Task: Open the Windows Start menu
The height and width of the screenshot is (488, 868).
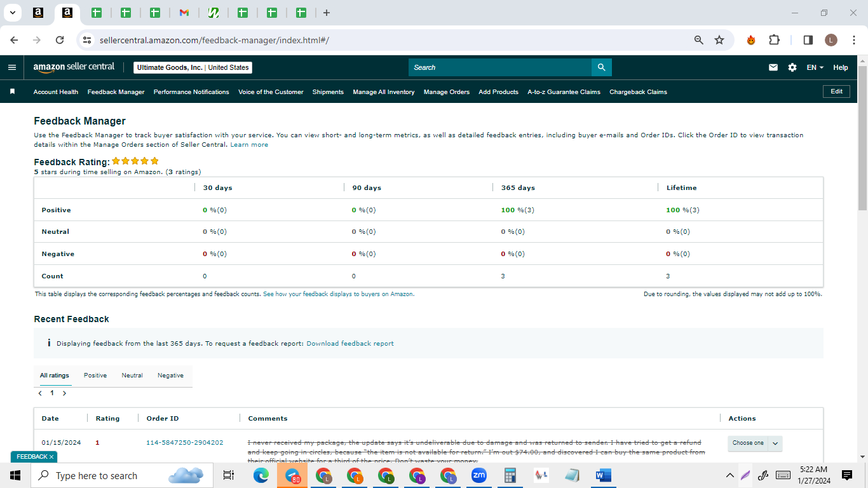Action: pyautogui.click(x=15, y=475)
